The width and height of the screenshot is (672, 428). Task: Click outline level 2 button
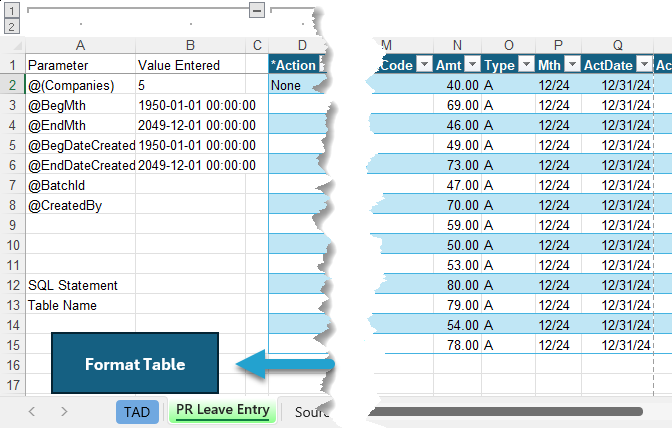click(12, 27)
